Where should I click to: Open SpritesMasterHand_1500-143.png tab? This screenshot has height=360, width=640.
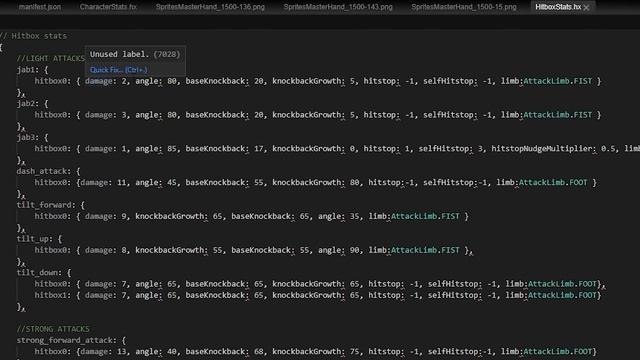(x=338, y=7)
